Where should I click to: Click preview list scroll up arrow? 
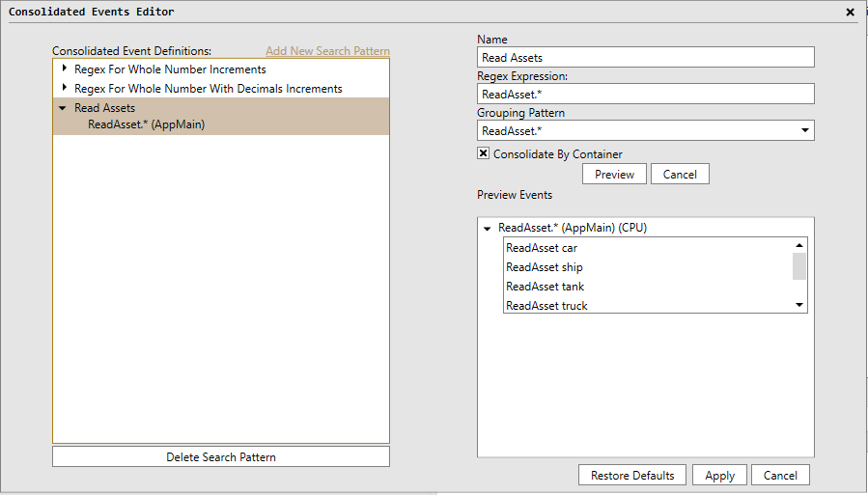799,245
